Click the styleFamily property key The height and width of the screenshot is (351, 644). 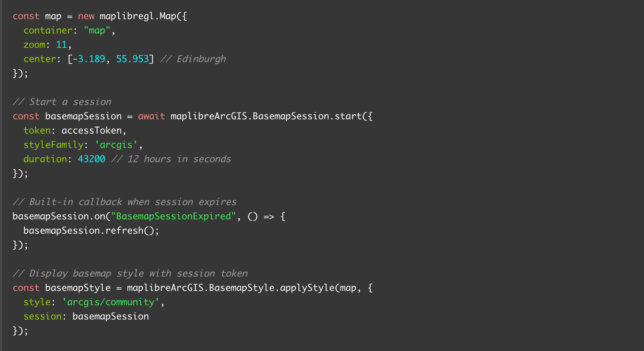coord(53,145)
